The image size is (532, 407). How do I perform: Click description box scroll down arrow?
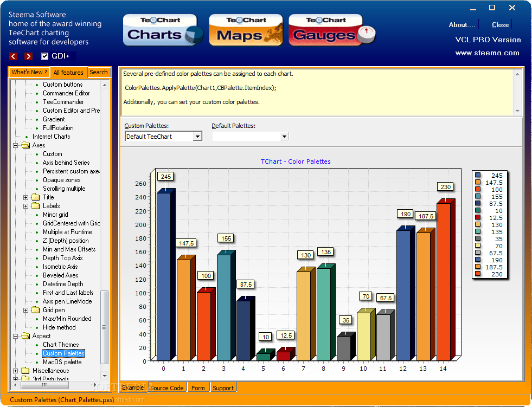[517, 111]
